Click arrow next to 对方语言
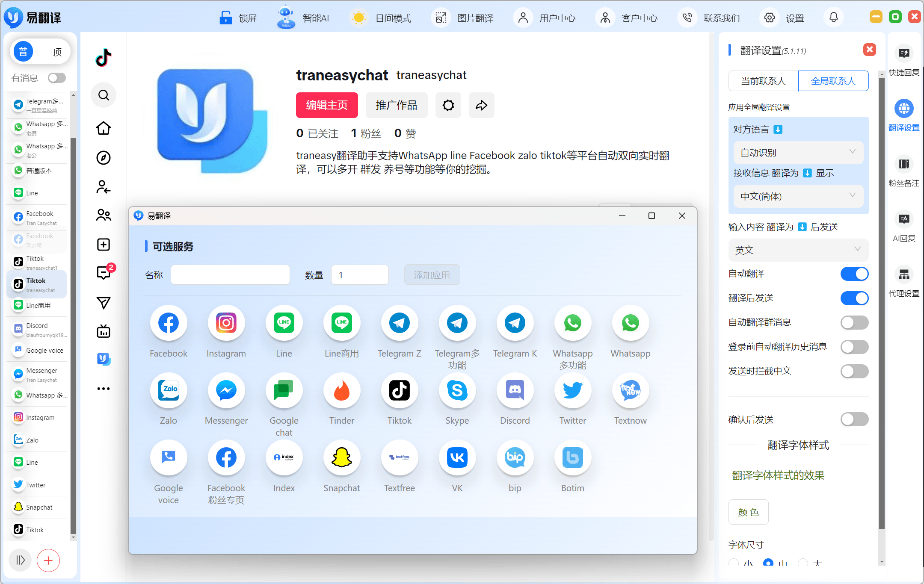Viewport: 924px width, 584px height. 778,130
